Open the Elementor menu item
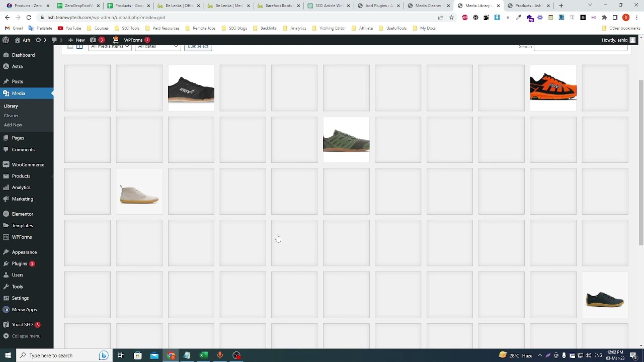Screen dimensions: 644x362 point(23,214)
